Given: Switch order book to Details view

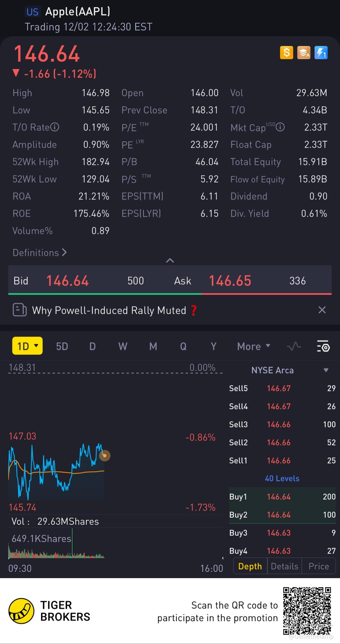Looking at the screenshot, I should pyautogui.click(x=284, y=566).
